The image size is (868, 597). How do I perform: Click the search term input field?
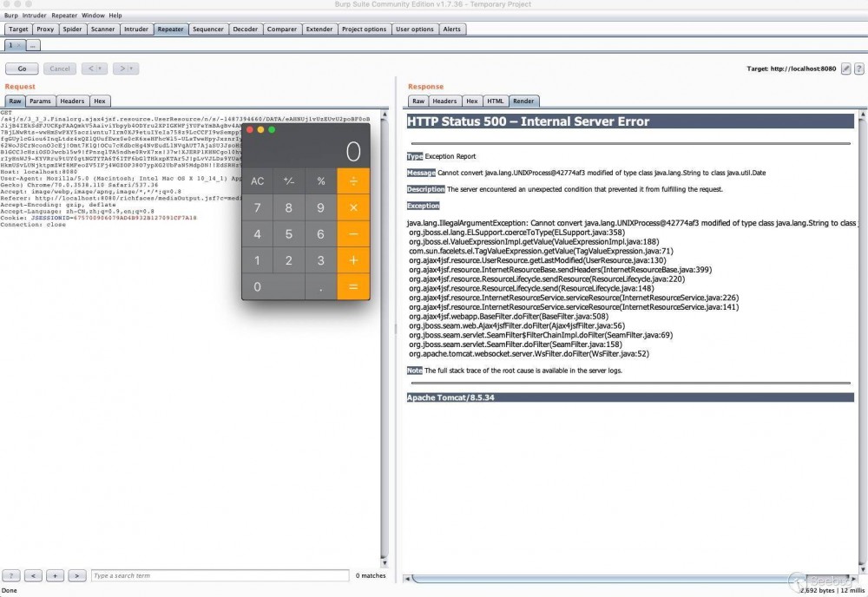[217, 575]
